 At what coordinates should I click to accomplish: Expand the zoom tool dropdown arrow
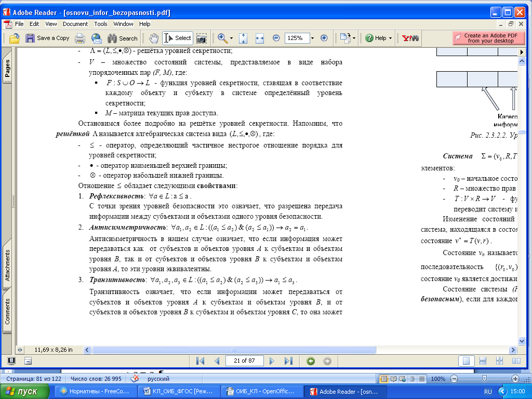coord(231,38)
